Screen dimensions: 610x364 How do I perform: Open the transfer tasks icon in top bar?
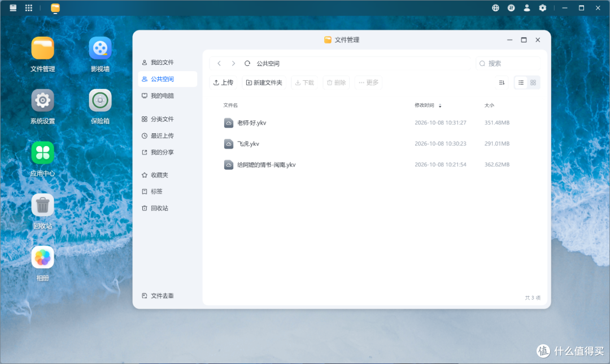pyautogui.click(x=511, y=8)
